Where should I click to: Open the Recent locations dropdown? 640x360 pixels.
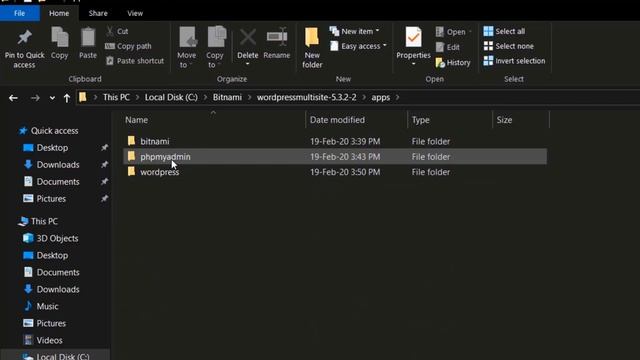[x=52, y=98]
